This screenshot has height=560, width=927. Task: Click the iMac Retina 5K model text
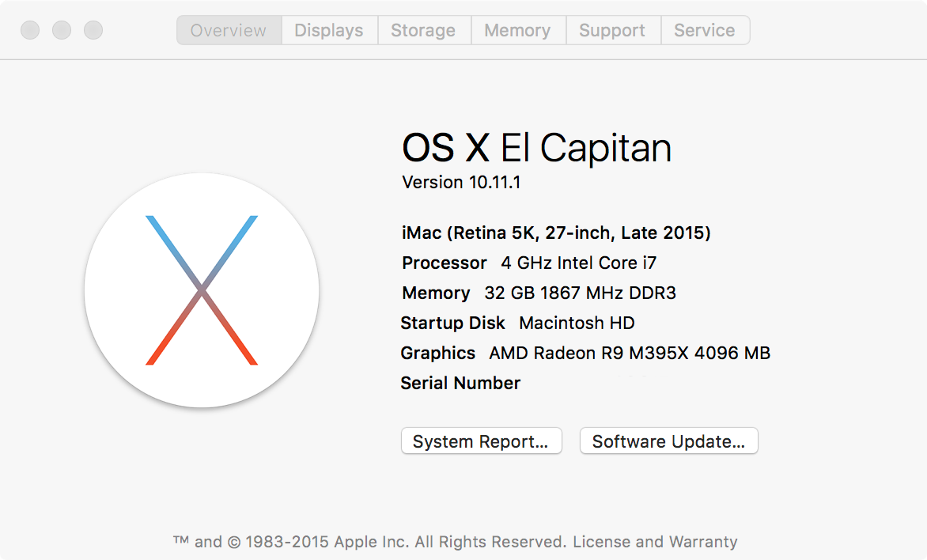[x=556, y=233]
